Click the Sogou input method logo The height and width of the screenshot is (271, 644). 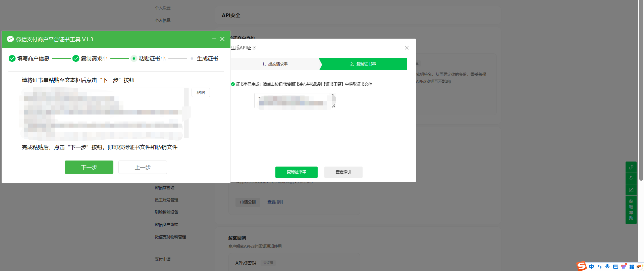click(x=582, y=266)
